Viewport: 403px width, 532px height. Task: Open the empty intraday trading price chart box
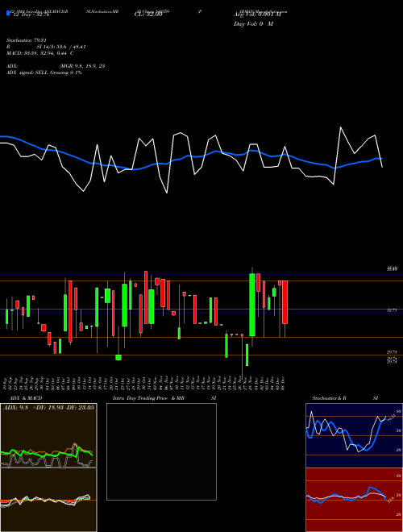coord(161,451)
